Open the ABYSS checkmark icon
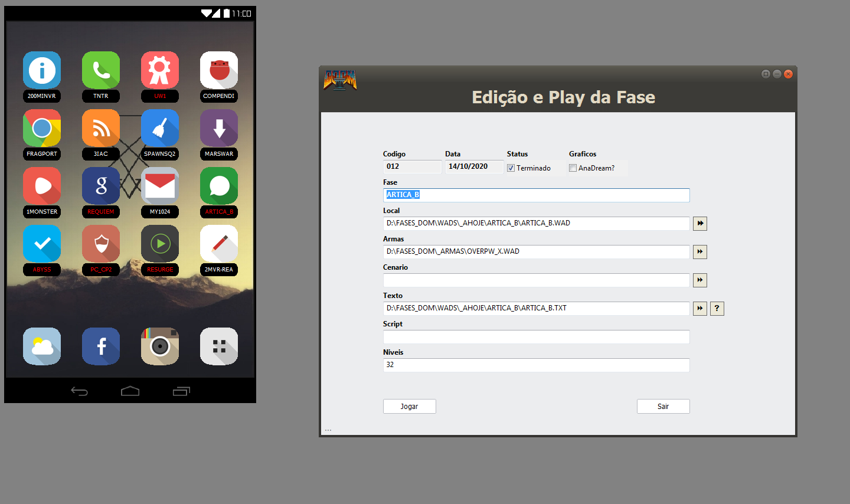This screenshot has height=504, width=850. point(42,244)
